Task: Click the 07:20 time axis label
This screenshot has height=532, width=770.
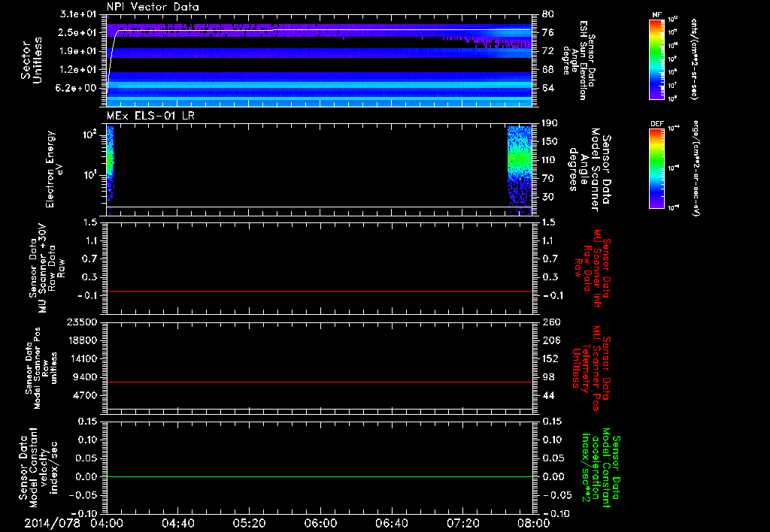Action: tap(462, 523)
